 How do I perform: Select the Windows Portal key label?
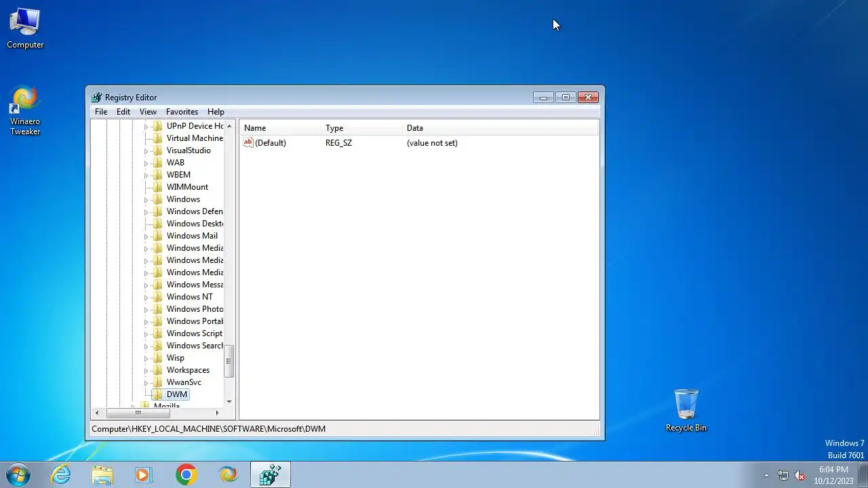195,321
